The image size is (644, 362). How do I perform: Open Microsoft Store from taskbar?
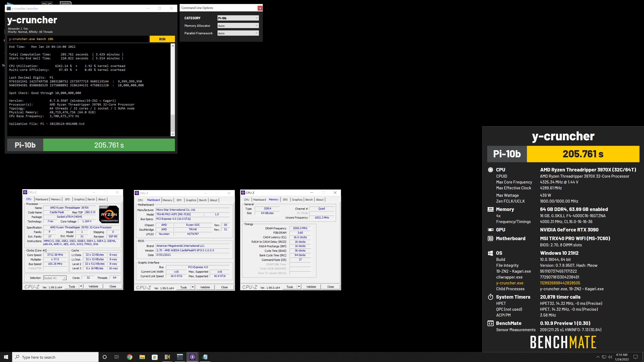click(155, 357)
